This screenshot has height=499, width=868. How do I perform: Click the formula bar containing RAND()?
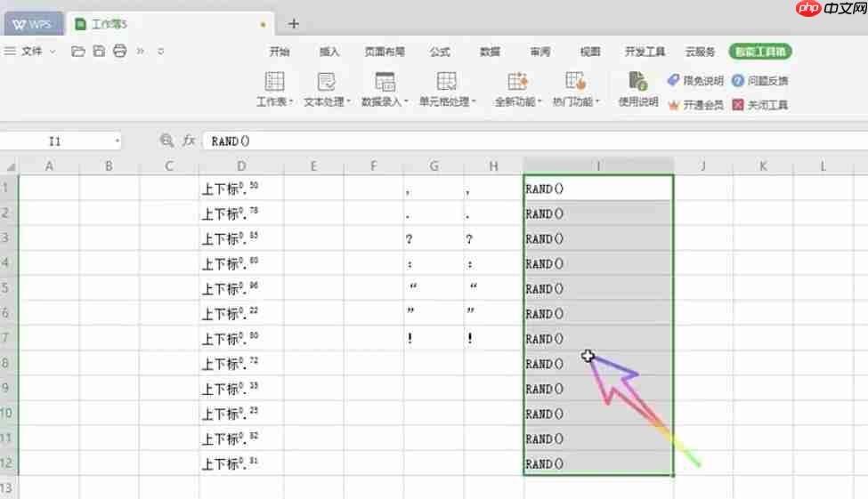pos(534,141)
